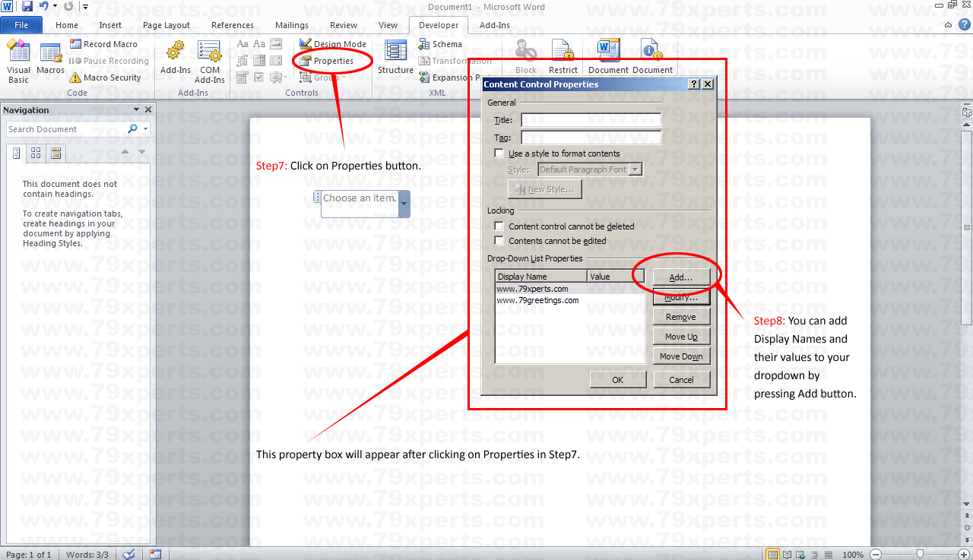Click the Schema button

(x=440, y=44)
